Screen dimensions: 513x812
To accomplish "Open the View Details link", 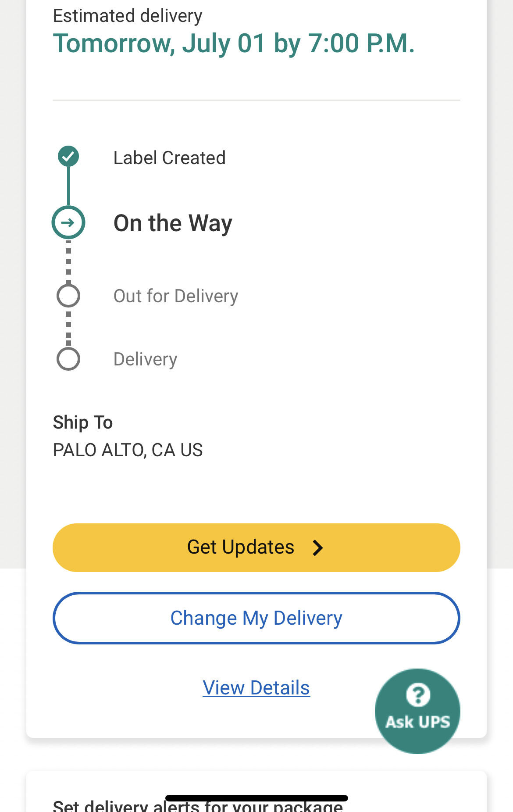I will [256, 688].
